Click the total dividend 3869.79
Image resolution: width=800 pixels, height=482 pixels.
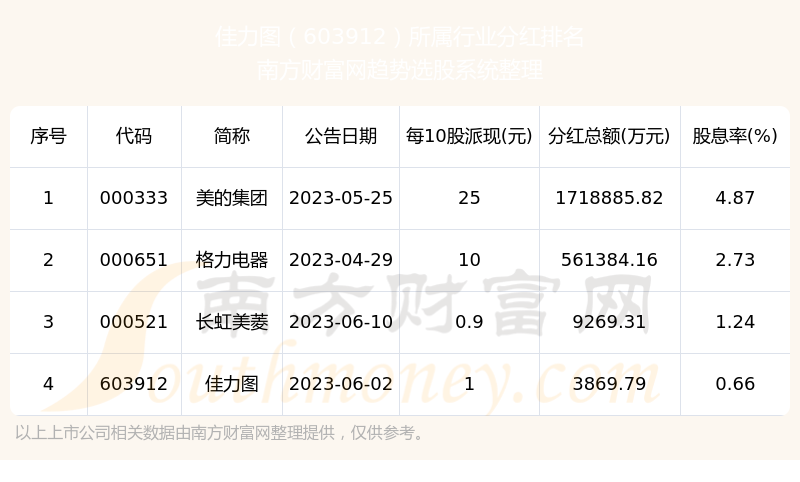tap(609, 384)
